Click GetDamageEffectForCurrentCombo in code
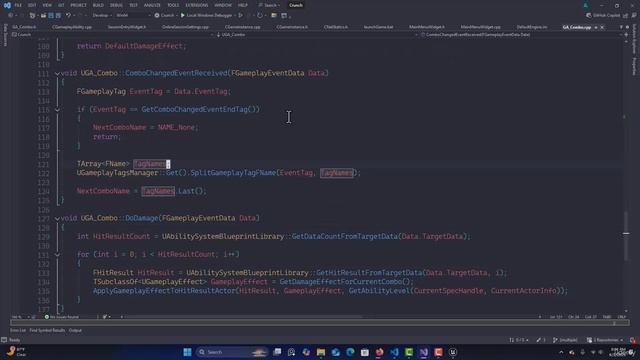Image resolution: width=640 pixels, height=360 pixels. pos(341,282)
